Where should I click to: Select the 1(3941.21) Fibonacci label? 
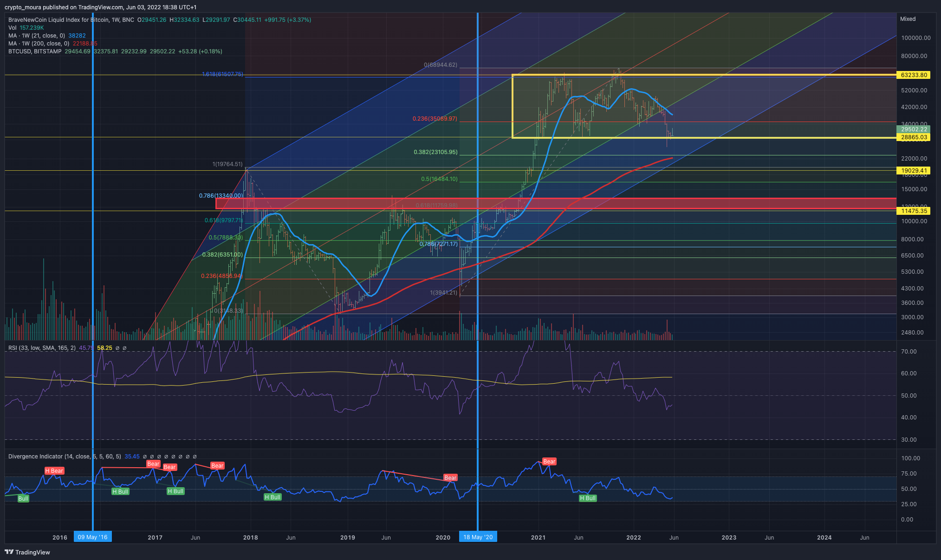[x=444, y=293]
